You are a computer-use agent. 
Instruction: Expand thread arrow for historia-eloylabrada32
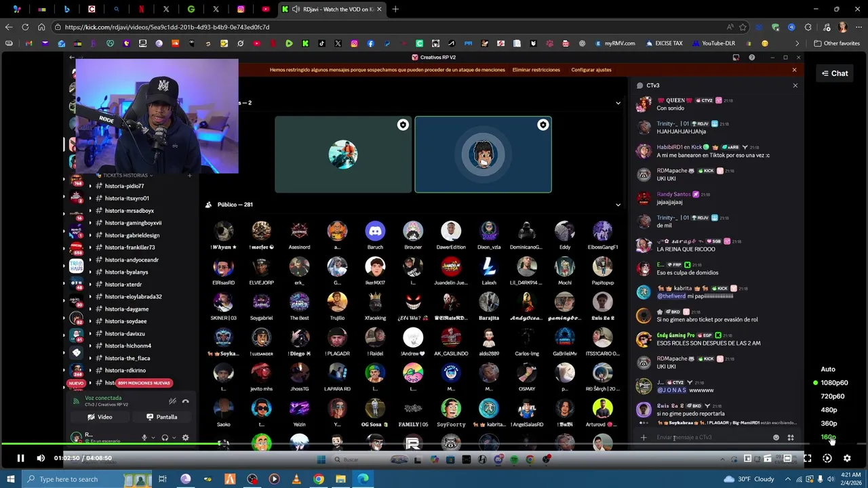click(90, 297)
